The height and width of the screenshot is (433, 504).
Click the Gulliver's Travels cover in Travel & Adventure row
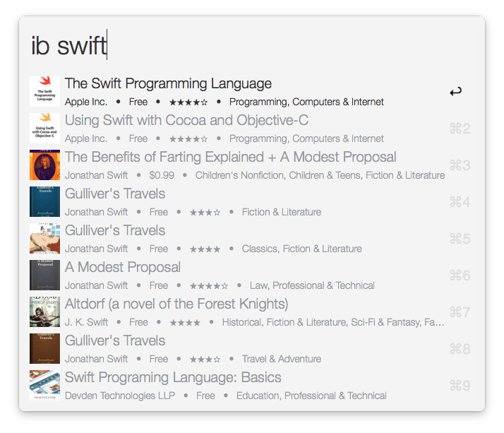[x=44, y=349]
